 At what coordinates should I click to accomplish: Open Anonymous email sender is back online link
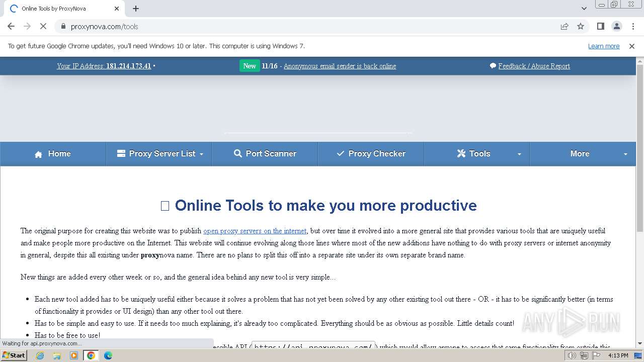[340, 66]
